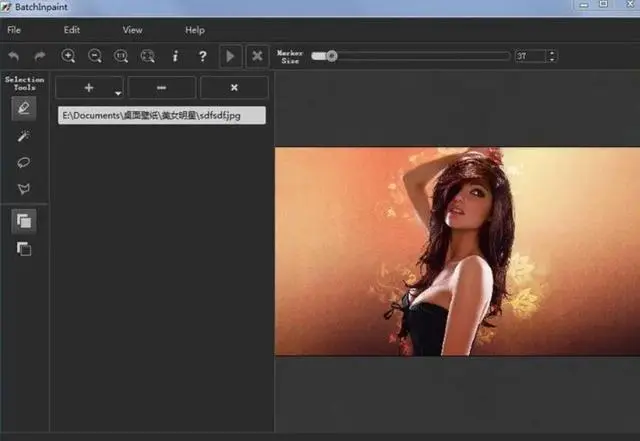Select the Polygonal lasso tool
Viewport: 640px width, 441px height.
[x=24, y=188]
